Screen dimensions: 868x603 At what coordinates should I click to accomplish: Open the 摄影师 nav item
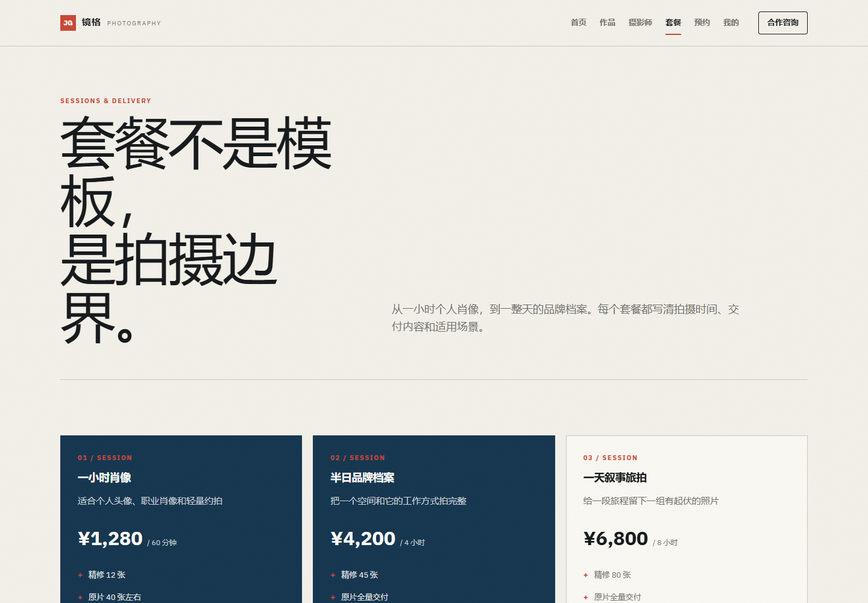point(640,22)
